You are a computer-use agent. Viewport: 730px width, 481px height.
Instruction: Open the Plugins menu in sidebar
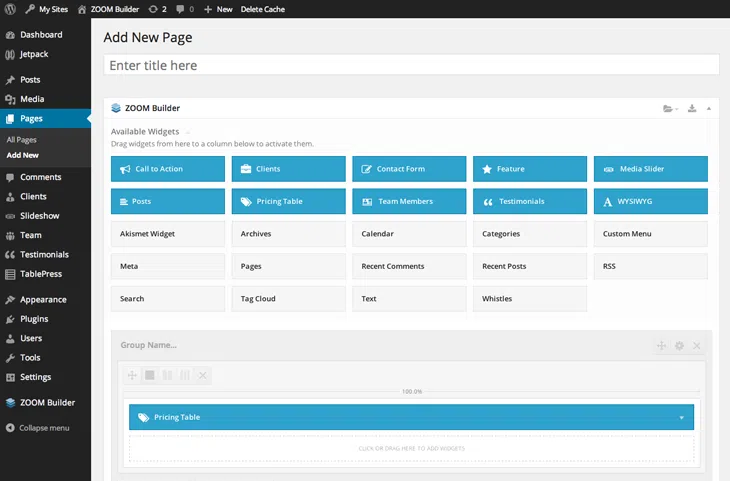coord(34,319)
